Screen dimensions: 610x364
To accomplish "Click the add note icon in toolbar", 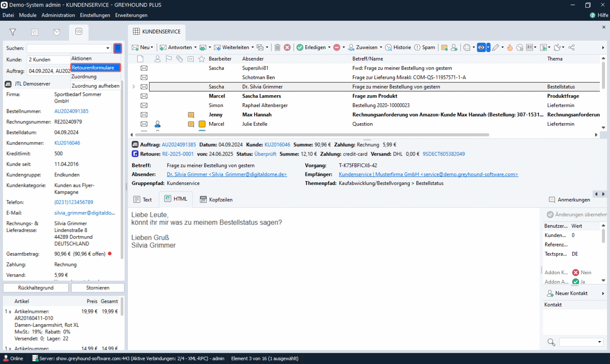I will pyautogui.click(x=444, y=47).
